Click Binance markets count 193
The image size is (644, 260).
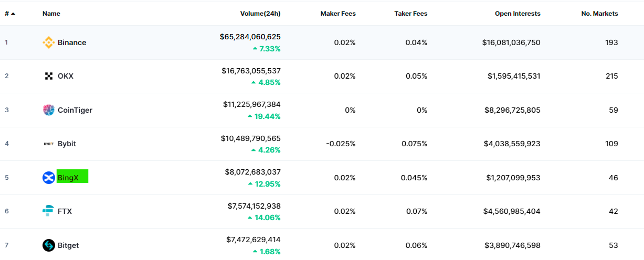pos(611,42)
